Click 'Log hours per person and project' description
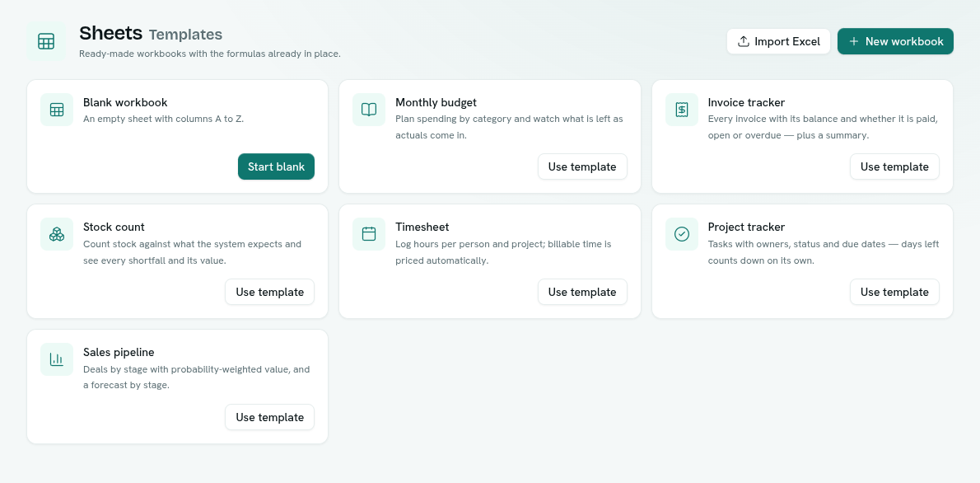The height and width of the screenshot is (483, 980). click(x=503, y=251)
